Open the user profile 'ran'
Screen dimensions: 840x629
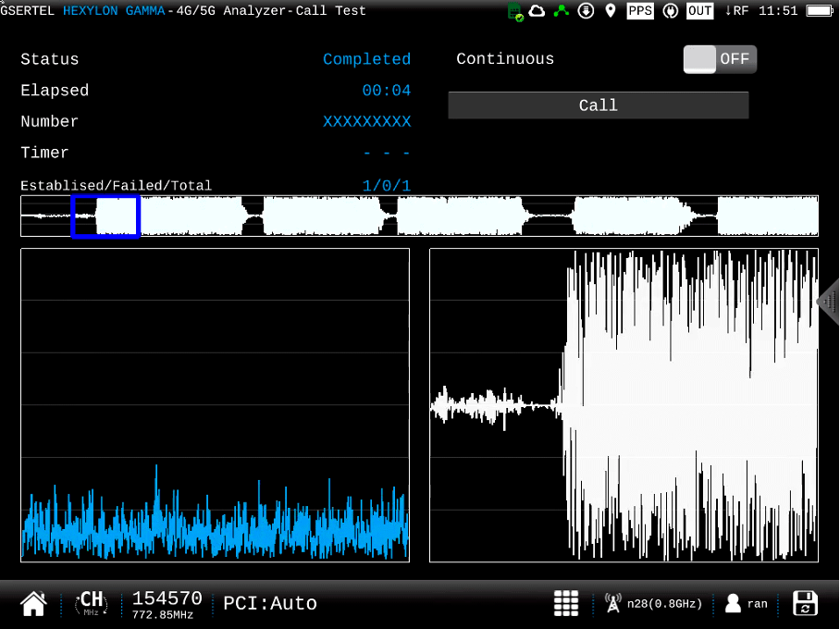747,604
